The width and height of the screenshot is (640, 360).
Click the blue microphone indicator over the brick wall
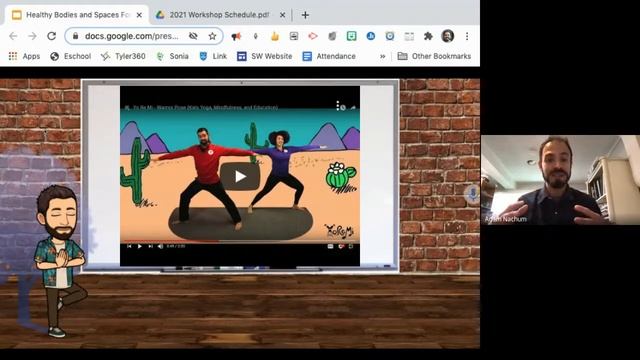tap(473, 193)
